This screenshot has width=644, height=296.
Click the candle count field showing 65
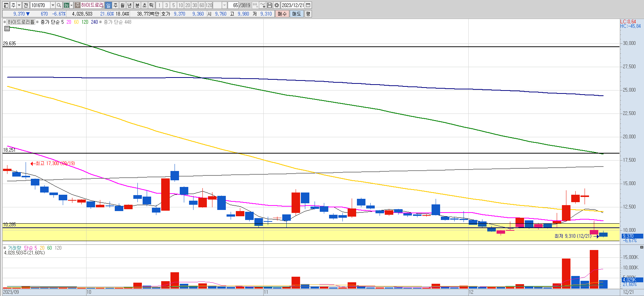click(233, 5)
